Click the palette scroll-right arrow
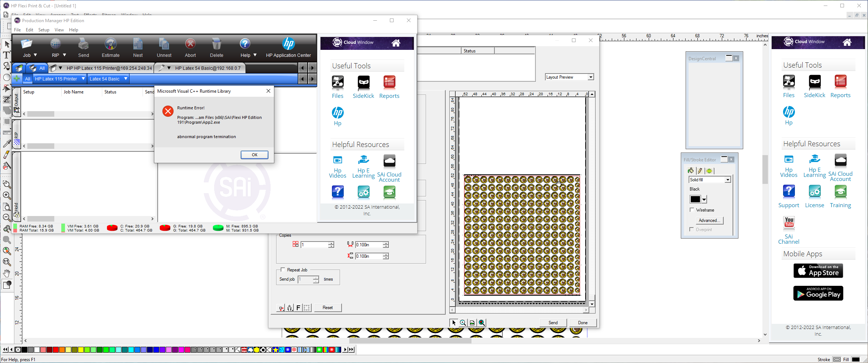The image size is (868, 363). click(345, 350)
